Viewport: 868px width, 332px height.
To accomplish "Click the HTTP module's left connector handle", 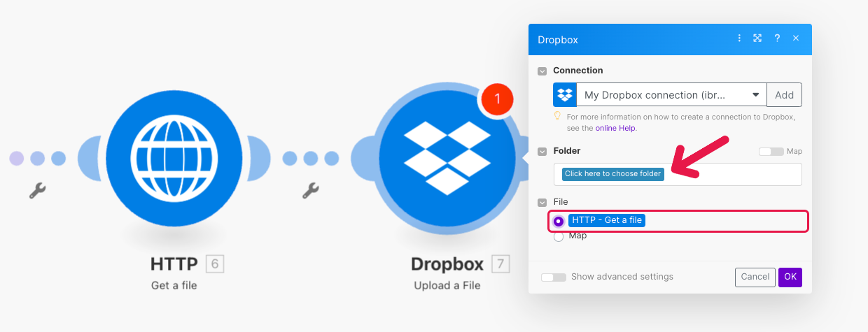I will point(90,157).
